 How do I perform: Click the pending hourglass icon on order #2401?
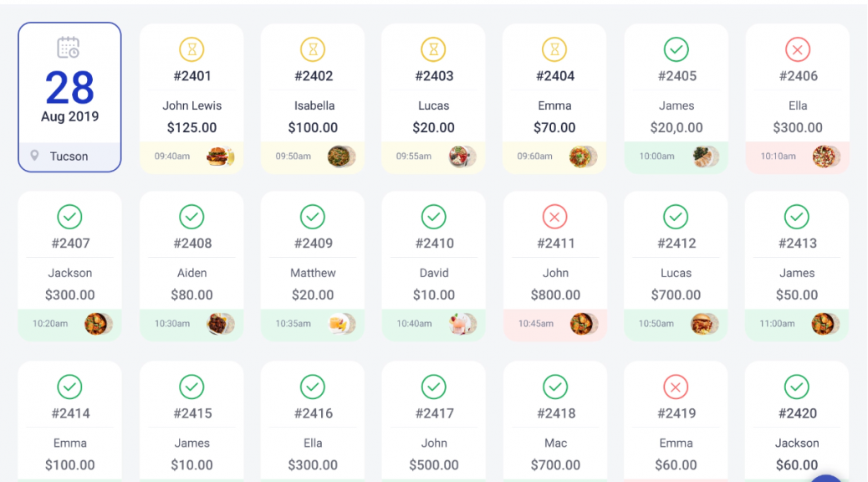(x=191, y=49)
